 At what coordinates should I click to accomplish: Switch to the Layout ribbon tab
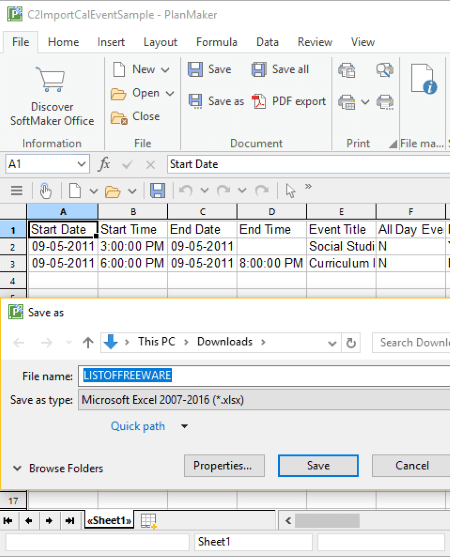point(160,42)
